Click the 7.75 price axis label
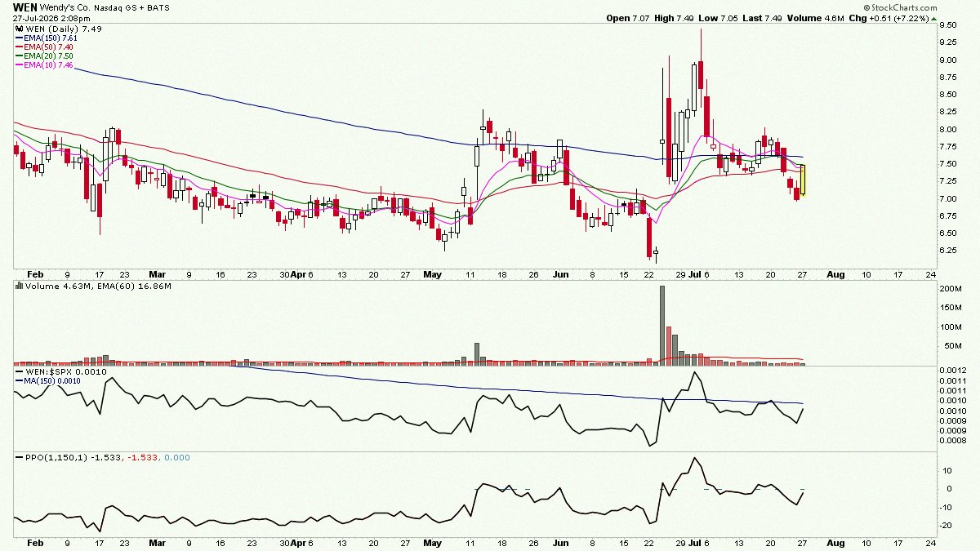Screen dimensions: 980x551 click(x=948, y=147)
